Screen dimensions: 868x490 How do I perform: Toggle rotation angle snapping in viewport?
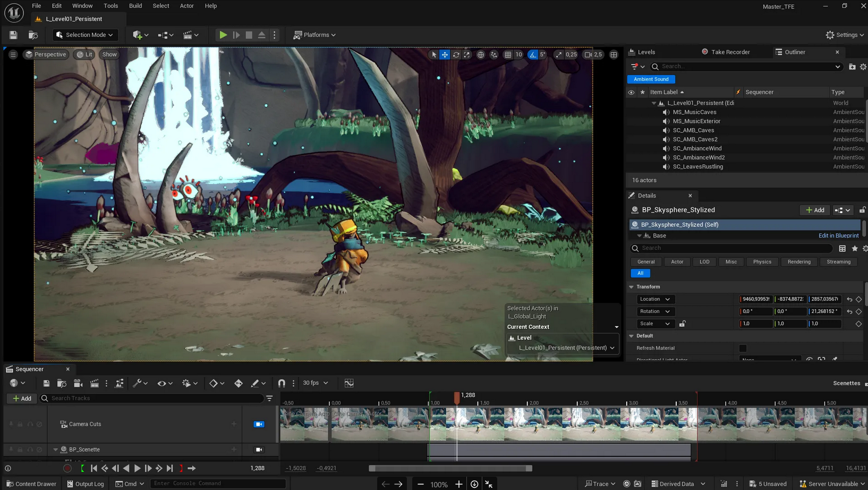click(x=533, y=55)
